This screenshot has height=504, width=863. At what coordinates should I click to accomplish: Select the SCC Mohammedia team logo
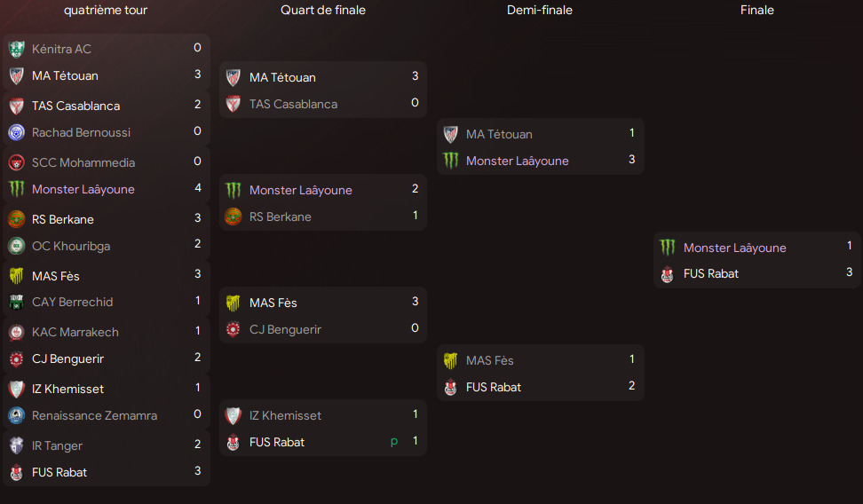coord(16,162)
